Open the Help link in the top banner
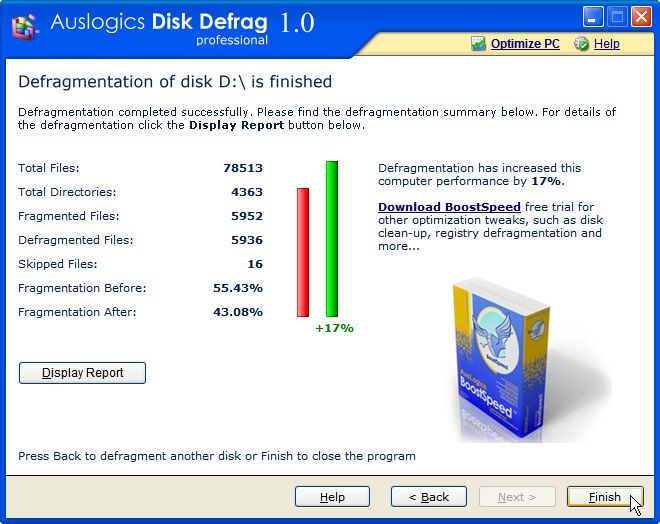This screenshot has width=660, height=524. (x=607, y=44)
